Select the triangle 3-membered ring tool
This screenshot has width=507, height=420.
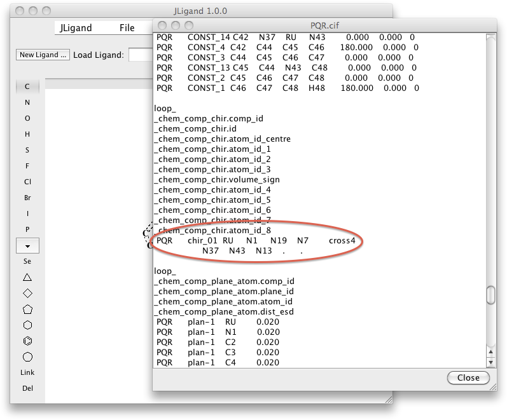click(x=27, y=277)
